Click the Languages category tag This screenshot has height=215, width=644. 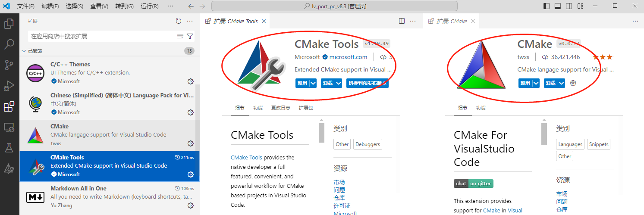click(570, 144)
